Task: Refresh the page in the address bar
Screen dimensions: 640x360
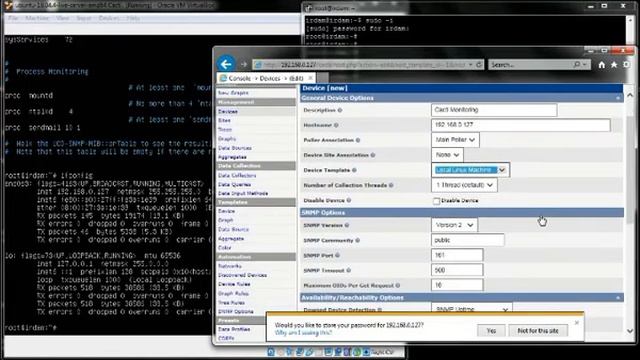Action: tap(480, 64)
